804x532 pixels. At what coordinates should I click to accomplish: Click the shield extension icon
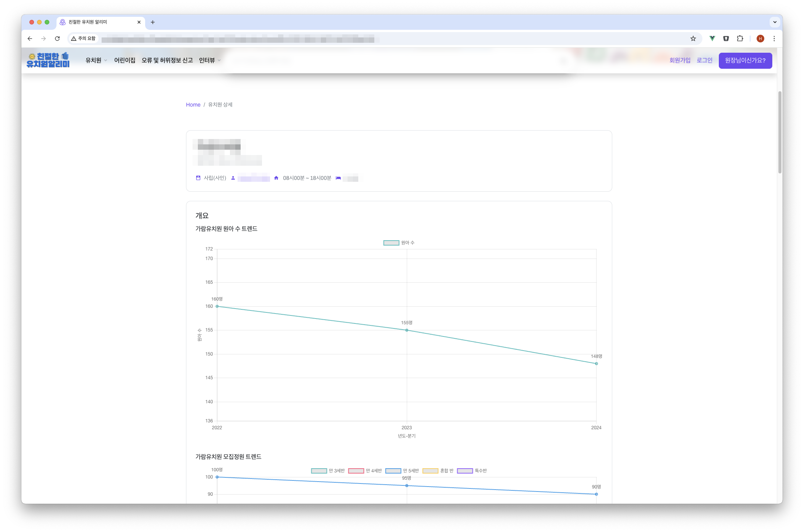pos(726,39)
